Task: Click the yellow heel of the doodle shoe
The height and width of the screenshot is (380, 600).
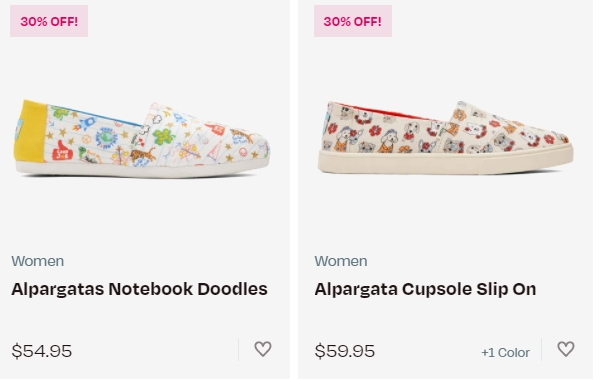Action: click(30, 131)
